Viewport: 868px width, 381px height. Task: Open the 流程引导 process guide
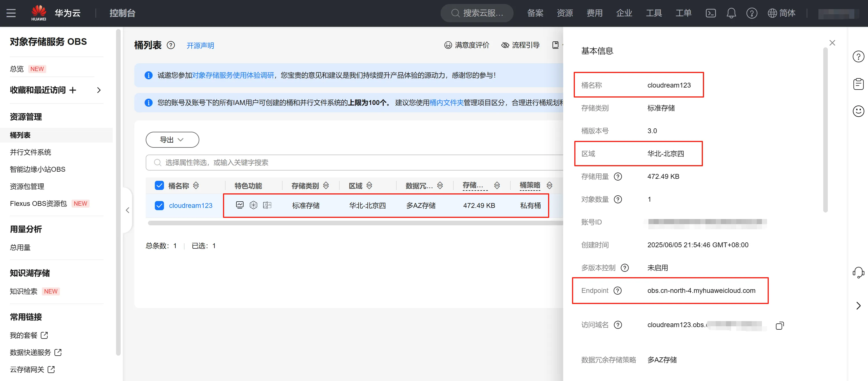pos(520,45)
